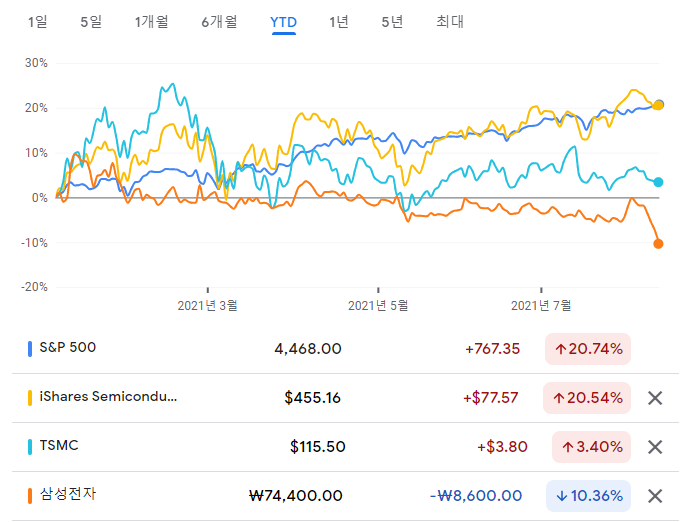Screen dimensions: 690x522
Task: Click the ↓10.36% change badge
Action: point(588,496)
